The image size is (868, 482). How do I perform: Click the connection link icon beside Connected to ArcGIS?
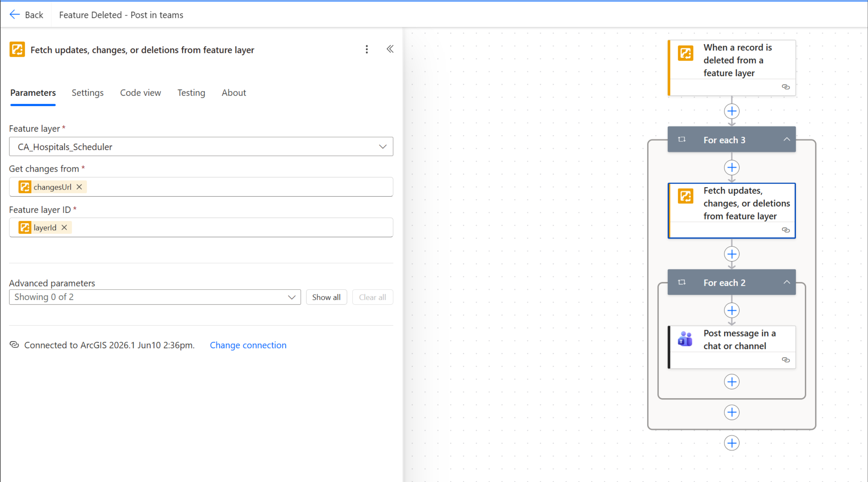pyautogui.click(x=14, y=345)
